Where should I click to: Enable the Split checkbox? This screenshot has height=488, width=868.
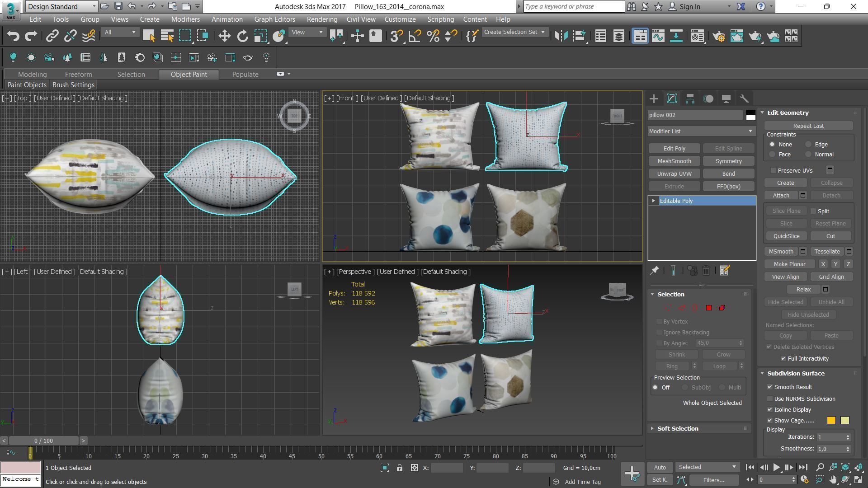813,211
